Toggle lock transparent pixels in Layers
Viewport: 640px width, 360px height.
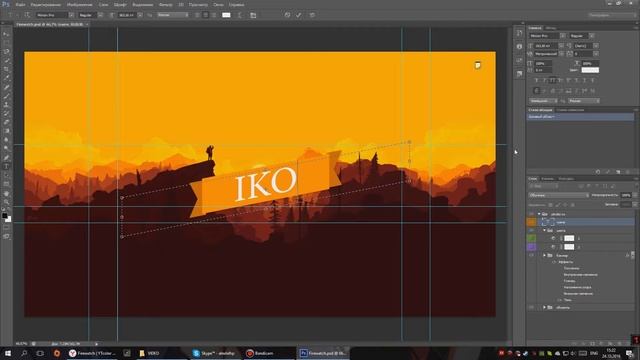550,205
